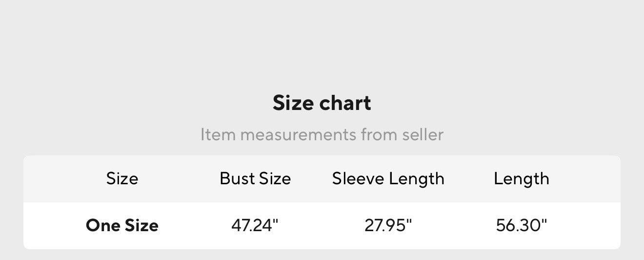This screenshot has width=644, height=260.
Task: Click the word 'chart' in the heading
Action: 345,103
